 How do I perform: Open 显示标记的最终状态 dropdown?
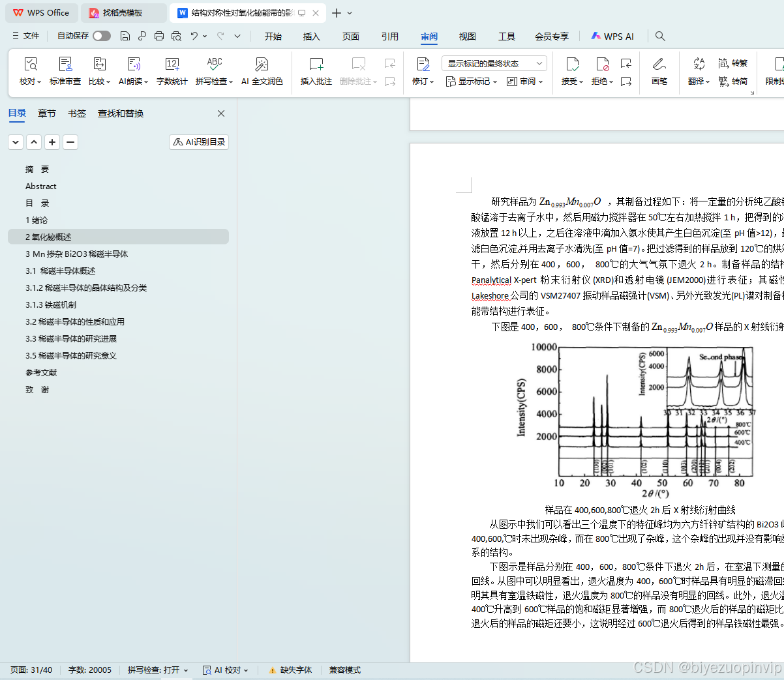click(494, 63)
